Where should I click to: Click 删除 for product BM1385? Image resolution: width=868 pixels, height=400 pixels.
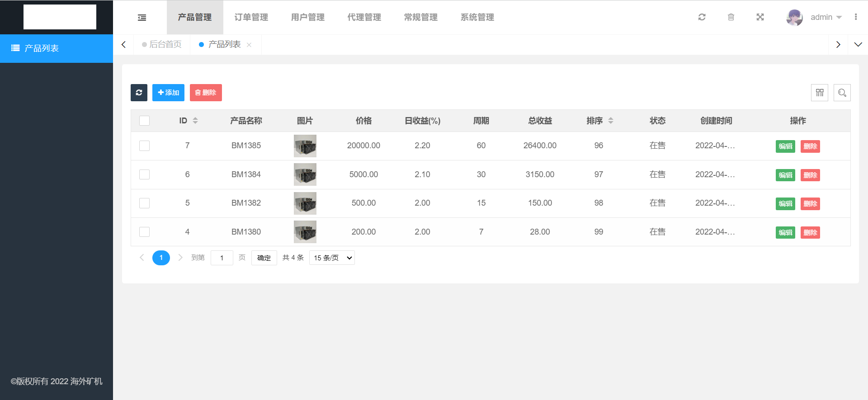pyautogui.click(x=810, y=146)
